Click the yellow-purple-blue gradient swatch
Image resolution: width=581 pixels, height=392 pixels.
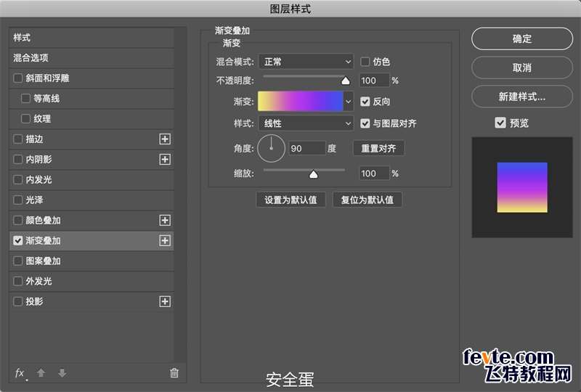click(300, 101)
